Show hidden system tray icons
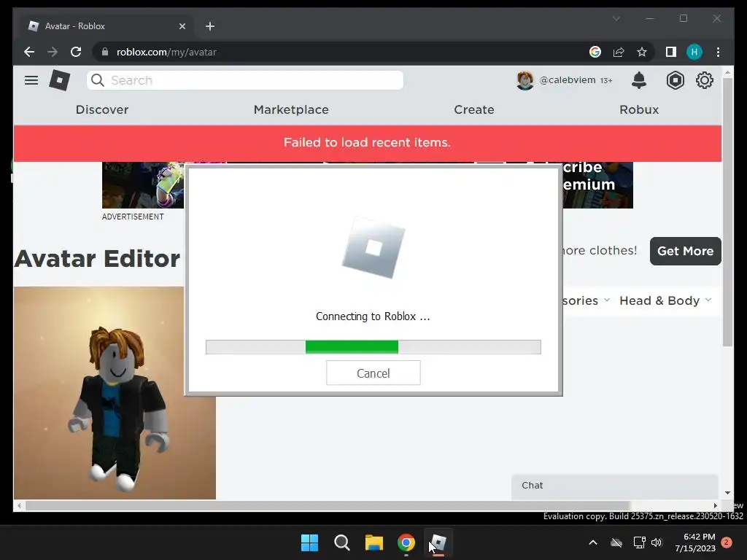This screenshot has width=747, height=560. click(x=592, y=542)
